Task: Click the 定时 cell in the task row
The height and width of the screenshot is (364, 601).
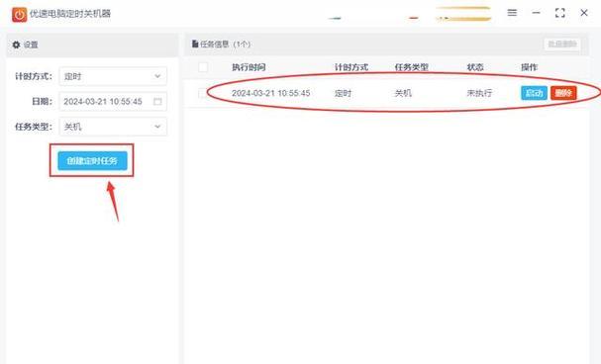Action: (x=343, y=93)
